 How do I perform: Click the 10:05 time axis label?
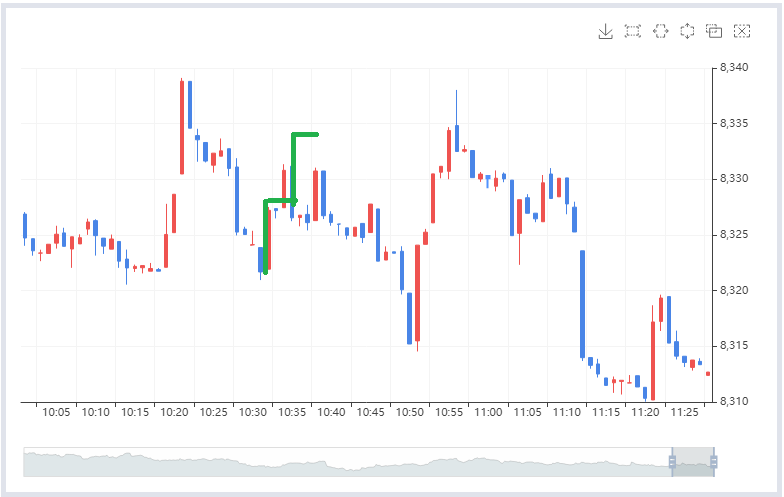click(x=56, y=412)
